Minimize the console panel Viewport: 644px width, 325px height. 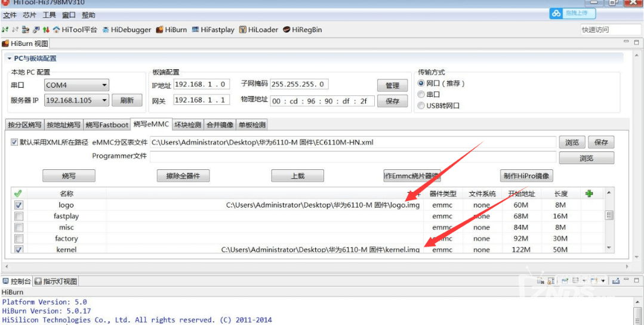626,279
